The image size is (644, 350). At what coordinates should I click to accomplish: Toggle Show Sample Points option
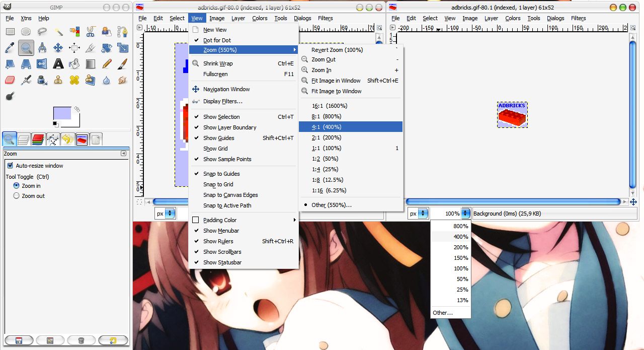coord(244,159)
